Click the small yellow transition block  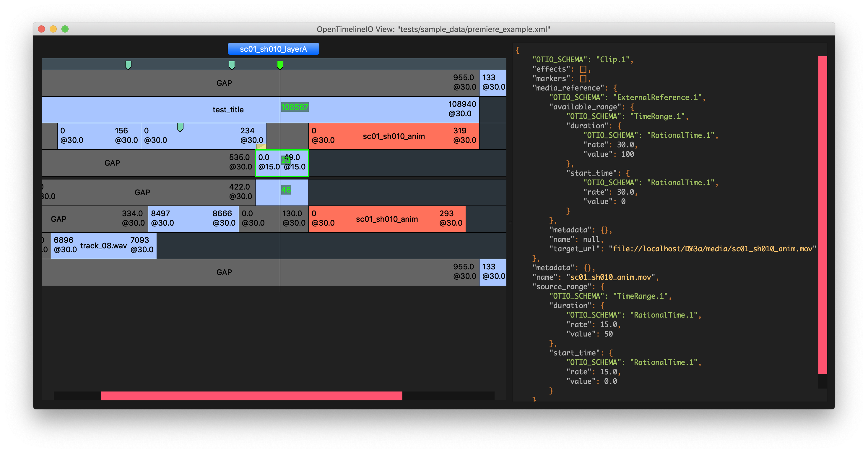click(x=261, y=146)
